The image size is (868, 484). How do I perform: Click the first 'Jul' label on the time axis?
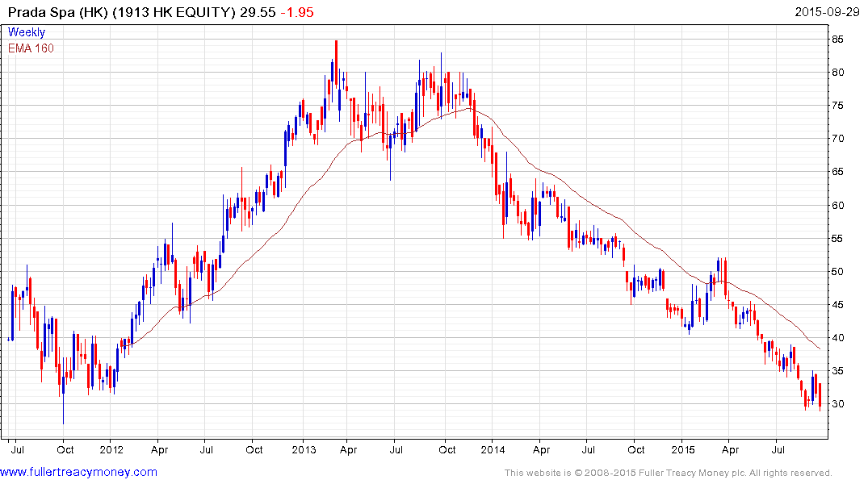coord(17,449)
